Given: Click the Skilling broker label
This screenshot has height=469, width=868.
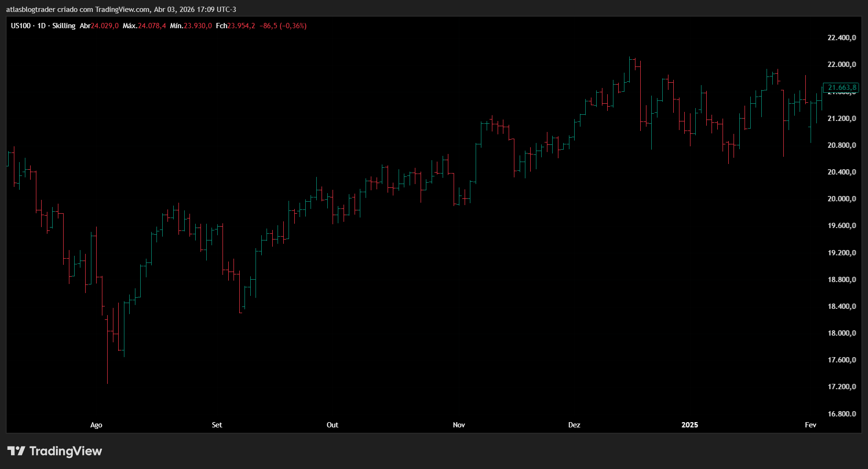Looking at the screenshot, I should 64,26.
